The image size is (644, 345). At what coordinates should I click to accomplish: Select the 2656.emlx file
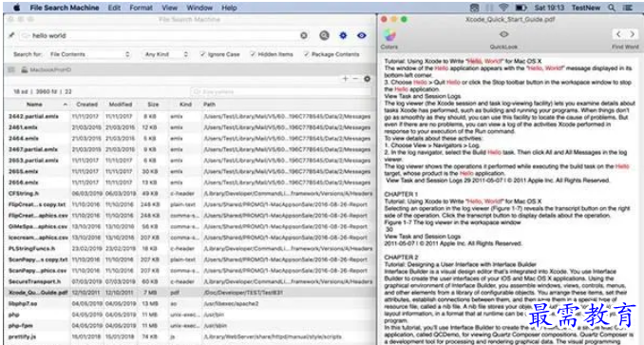pyautogui.click(x=24, y=182)
